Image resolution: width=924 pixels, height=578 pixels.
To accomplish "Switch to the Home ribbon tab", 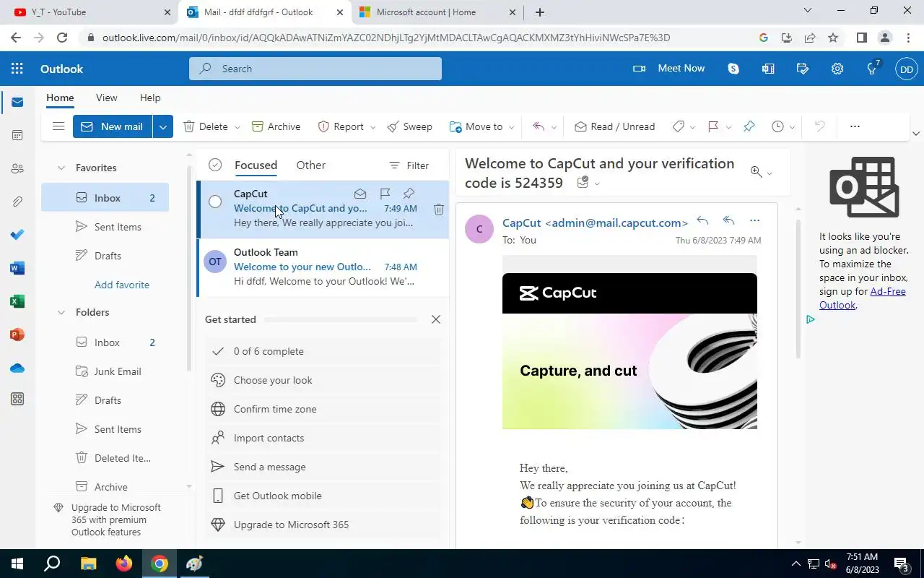I will tap(60, 98).
